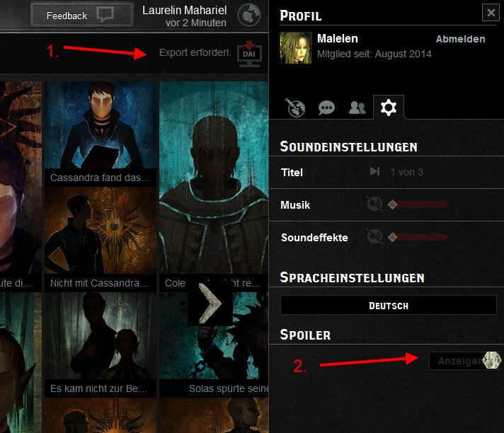The width and height of the screenshot is (504, 433).
Task: Click the Malelen profile avatar
Action: coord(294,47)
